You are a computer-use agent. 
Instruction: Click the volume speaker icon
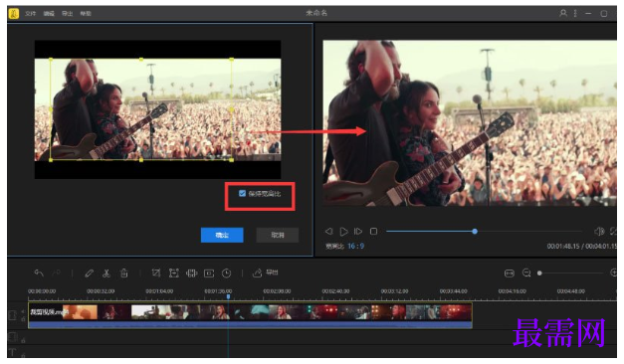pyautogui.click(x=599, y=231)
